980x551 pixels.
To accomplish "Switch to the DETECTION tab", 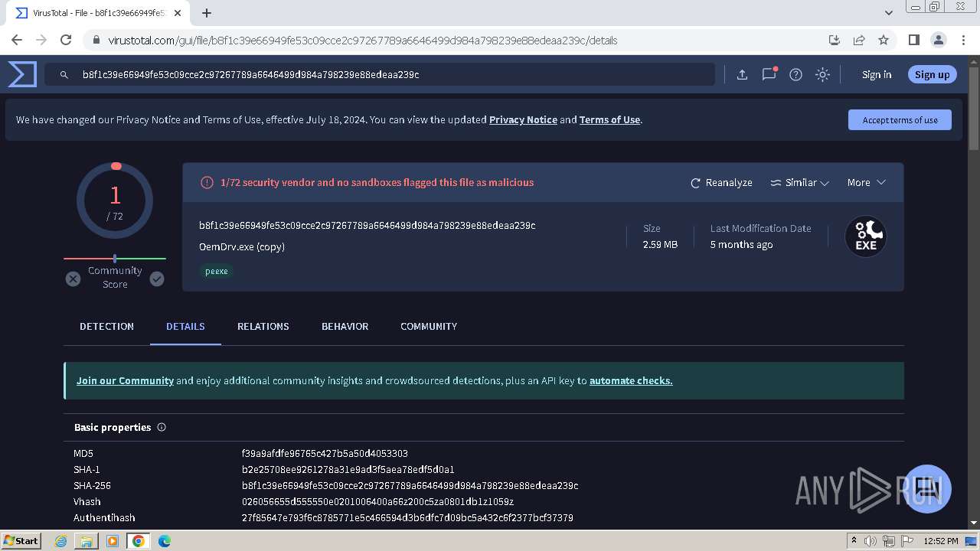I will coord(106,326).
